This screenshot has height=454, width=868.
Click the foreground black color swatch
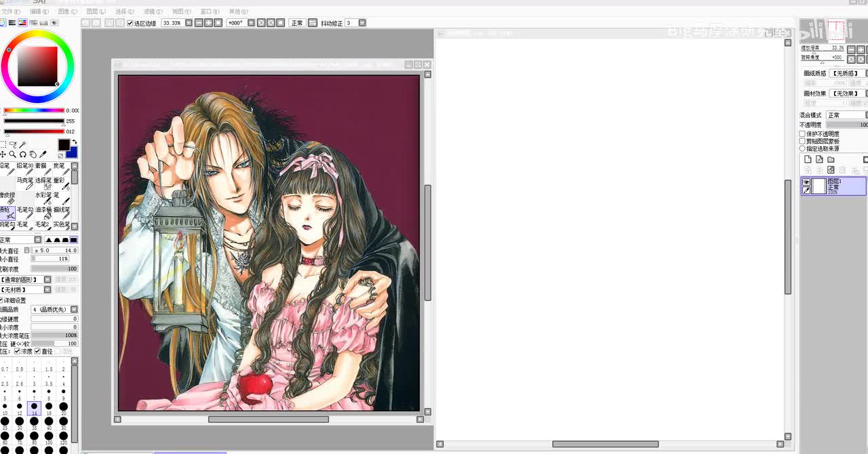coord(64,145)
